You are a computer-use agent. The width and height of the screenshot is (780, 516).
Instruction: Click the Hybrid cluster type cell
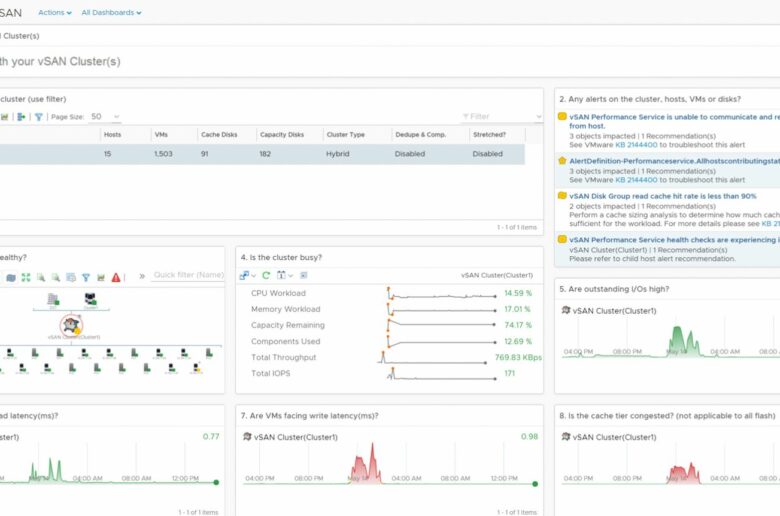338,154
